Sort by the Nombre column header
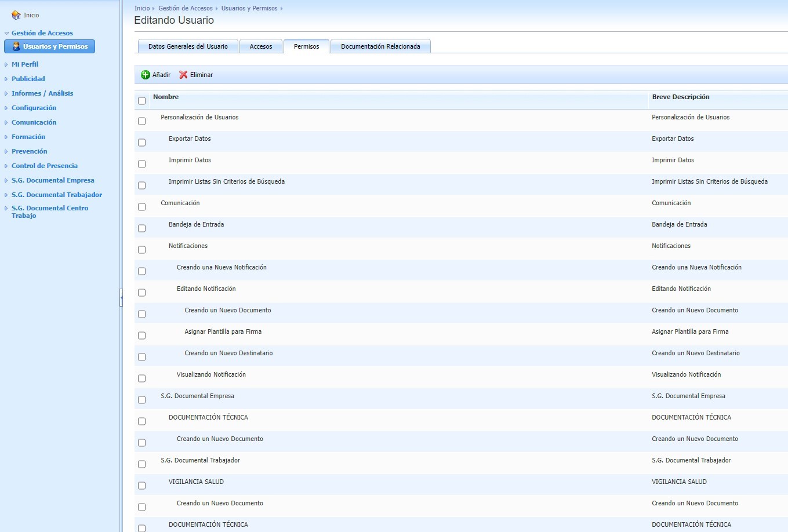The width and height of the screenshot is (788, 532). [x=166, y=97]
